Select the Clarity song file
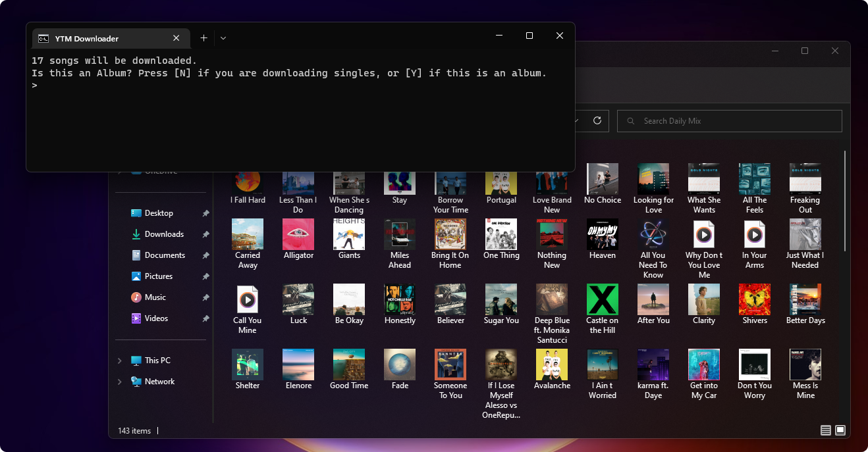 tap(704, 305)
